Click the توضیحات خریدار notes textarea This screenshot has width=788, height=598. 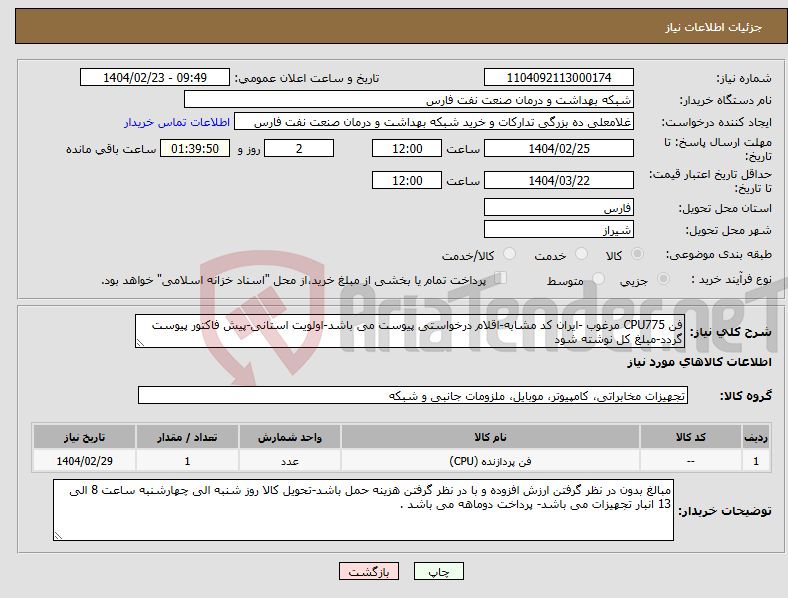(363, 510)
